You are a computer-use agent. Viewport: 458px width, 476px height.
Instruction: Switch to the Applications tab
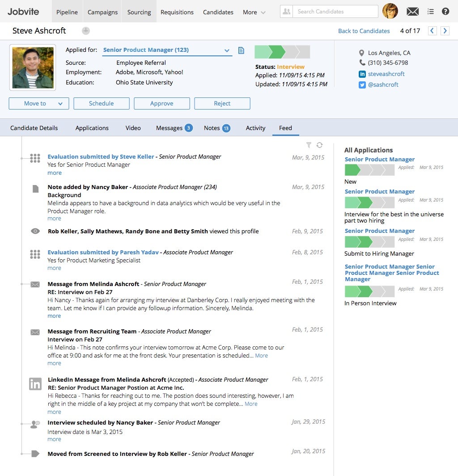(92, 128)
